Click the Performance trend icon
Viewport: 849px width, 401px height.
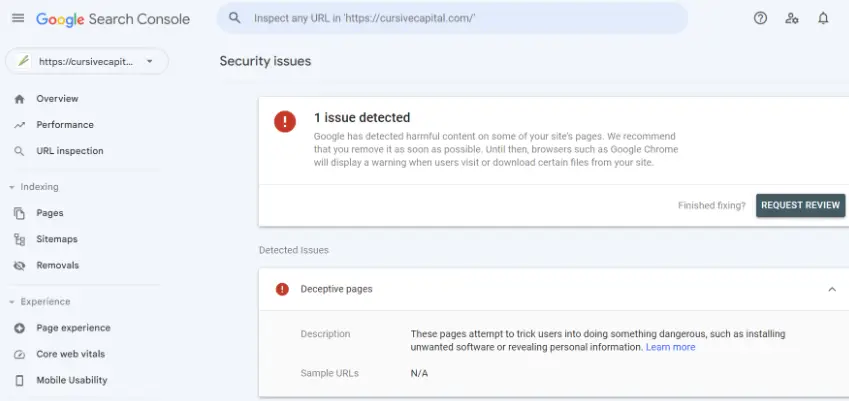tap(19, 125)
